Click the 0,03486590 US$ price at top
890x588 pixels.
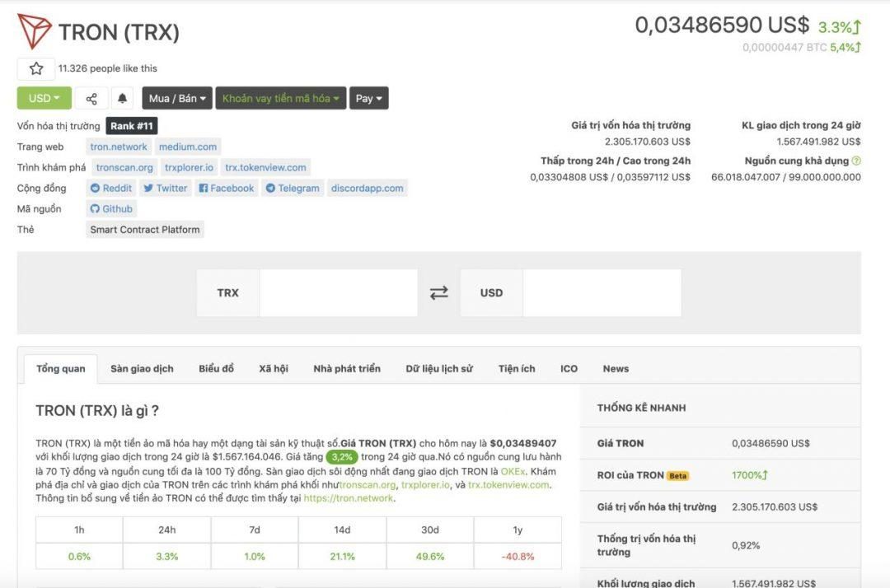722,25
